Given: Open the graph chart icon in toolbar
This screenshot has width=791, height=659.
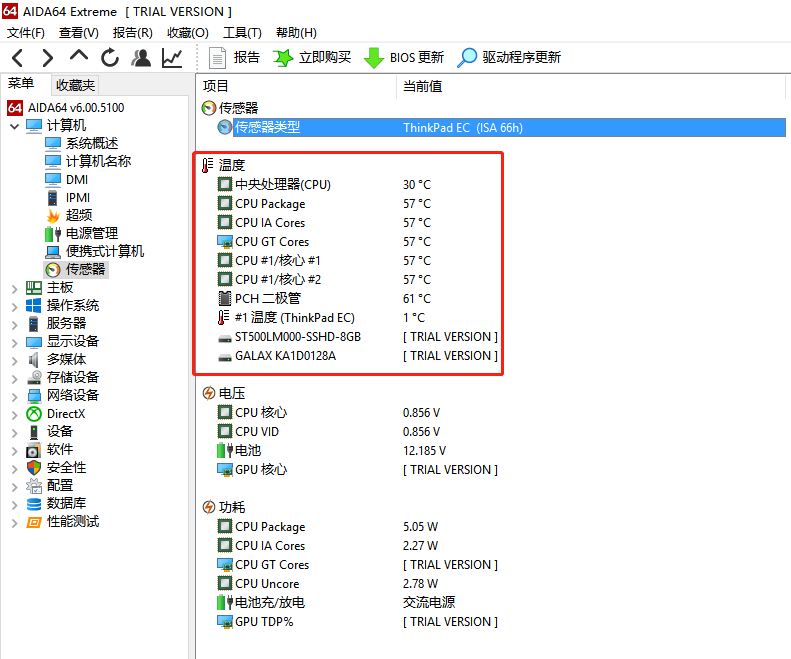Looking at the screenshot, I should (172, 58).
